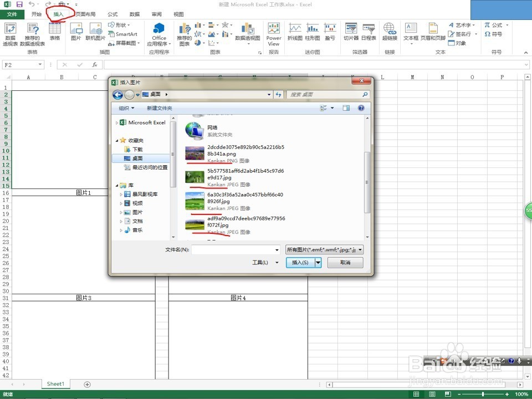Insert Win/Loss sparkline (盈亏)

330,32
